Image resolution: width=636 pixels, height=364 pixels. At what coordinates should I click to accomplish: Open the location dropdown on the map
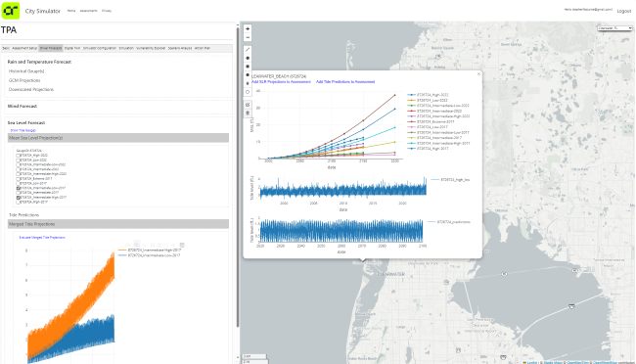614,28
